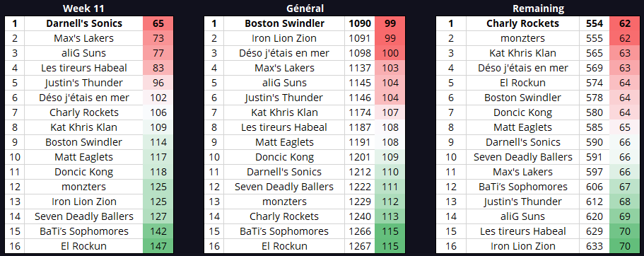
Task: Select Max's Lakers in Week 11 table
Action: click(84, 38)
